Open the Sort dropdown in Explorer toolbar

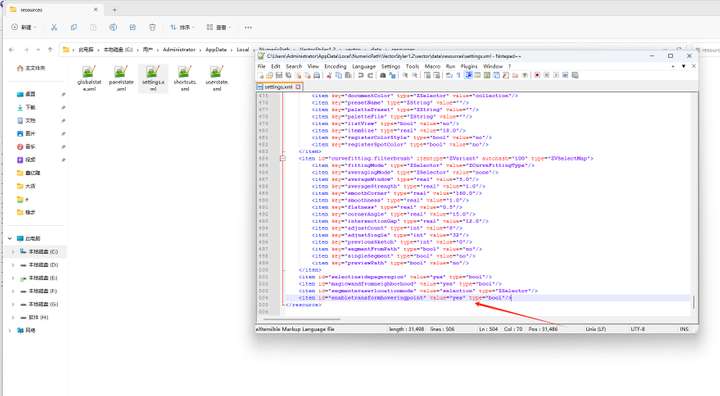click(x=181, y=28)
